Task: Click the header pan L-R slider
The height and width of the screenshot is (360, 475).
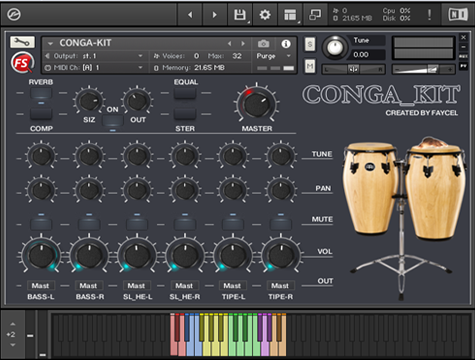Action: [x=353, y=69]
